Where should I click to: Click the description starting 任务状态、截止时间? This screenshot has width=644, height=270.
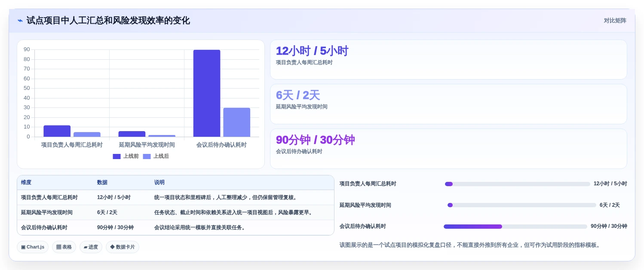pos(234,213)
